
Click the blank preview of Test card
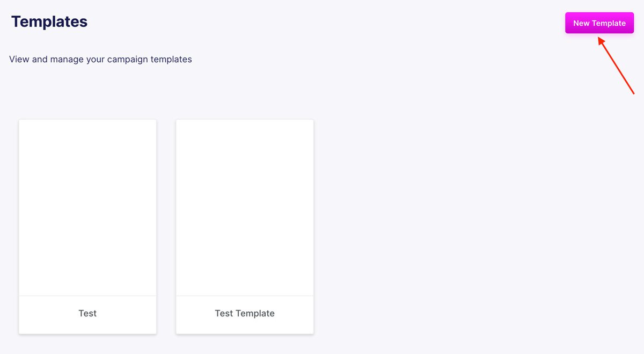point(87,207)
